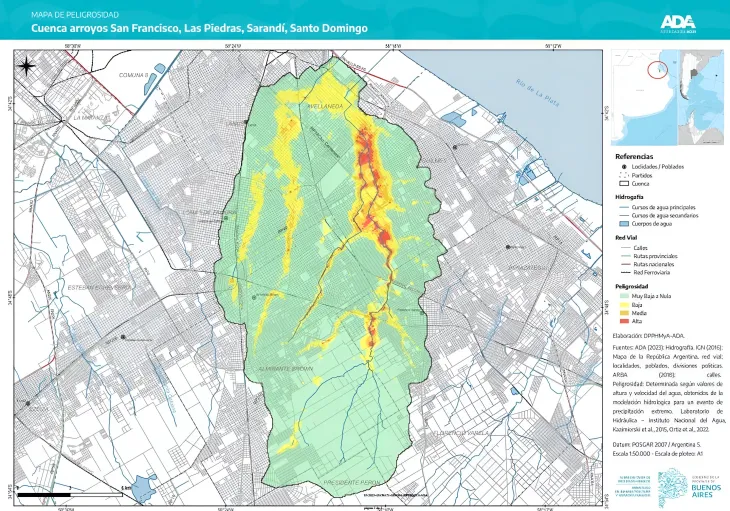Viewport: 730px width, 511px height.
Task: Select the Media orange hazard swatch
Action: tap(623, 313)
